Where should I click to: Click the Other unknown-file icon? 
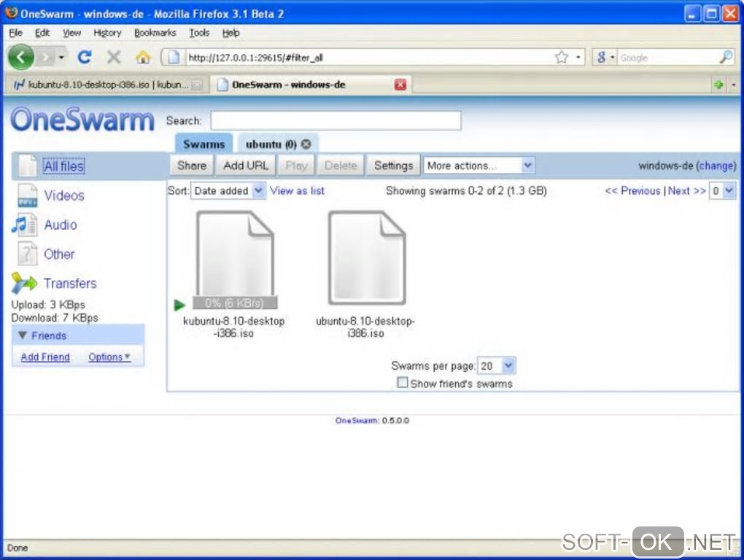click(x=27, y=254)
